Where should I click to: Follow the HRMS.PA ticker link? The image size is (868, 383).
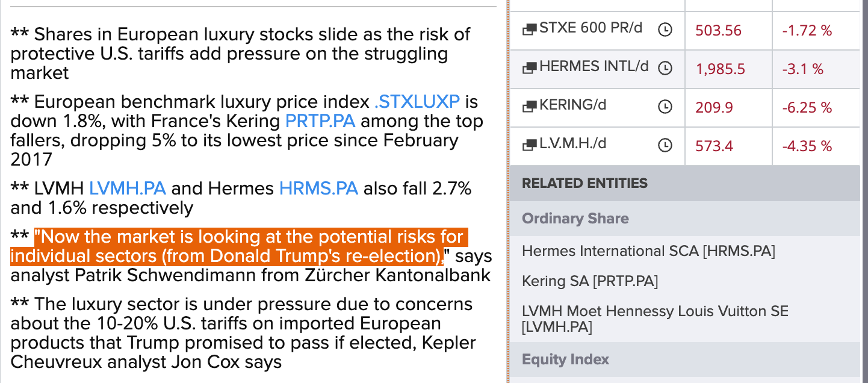(x=319, y=188)
